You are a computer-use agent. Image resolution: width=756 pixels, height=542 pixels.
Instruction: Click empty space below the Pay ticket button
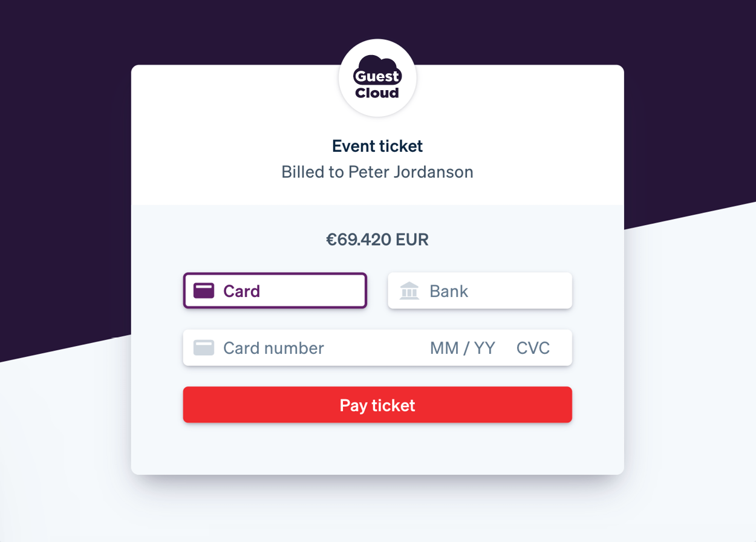(x=377, y=449)
